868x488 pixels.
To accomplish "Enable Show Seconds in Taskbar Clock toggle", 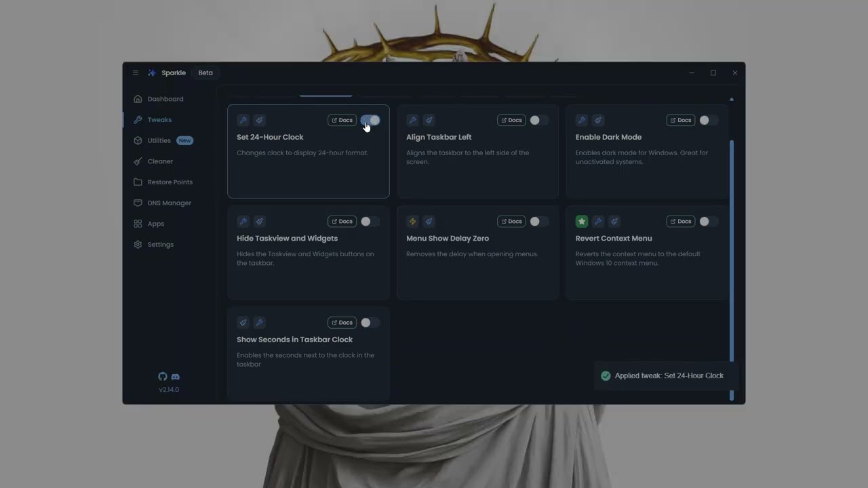I will tap(370, 323).
